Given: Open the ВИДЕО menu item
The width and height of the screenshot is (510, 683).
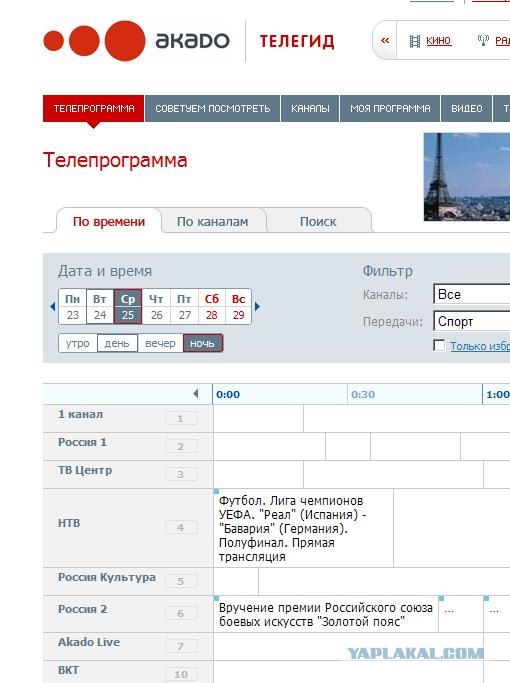Looking at the screenshot, I should pos(466,108).
